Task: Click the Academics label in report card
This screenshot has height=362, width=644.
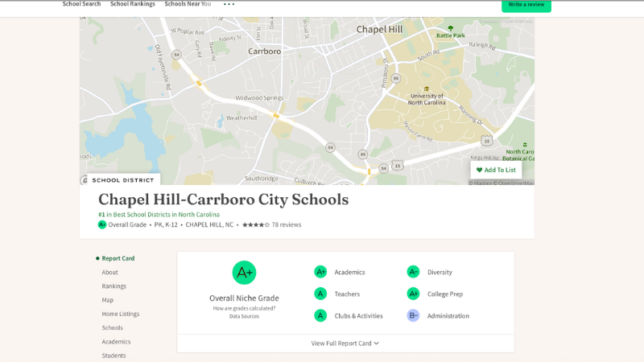Action: 349,272
